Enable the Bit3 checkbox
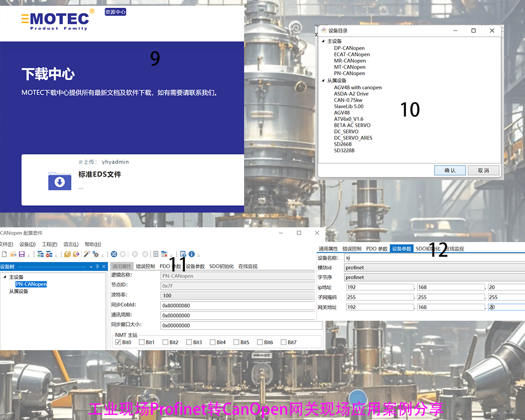This screenshot has height=420, width=525. click(x=189, y=342)
